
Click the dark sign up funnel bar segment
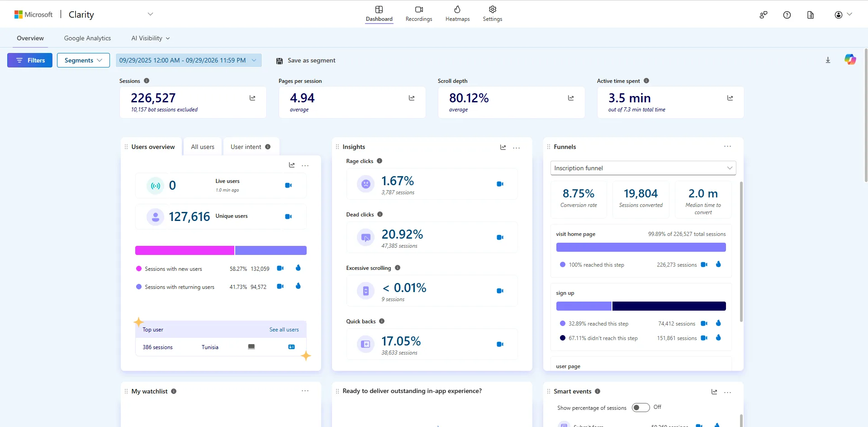(x=669, y=306)
